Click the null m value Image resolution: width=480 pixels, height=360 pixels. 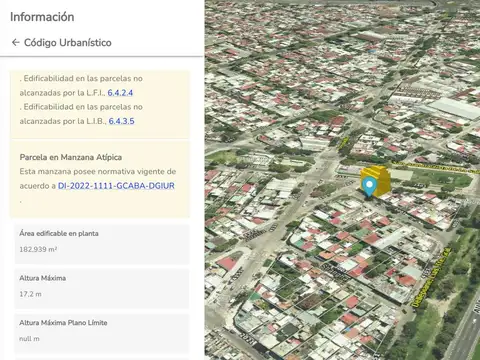(29, 339)
